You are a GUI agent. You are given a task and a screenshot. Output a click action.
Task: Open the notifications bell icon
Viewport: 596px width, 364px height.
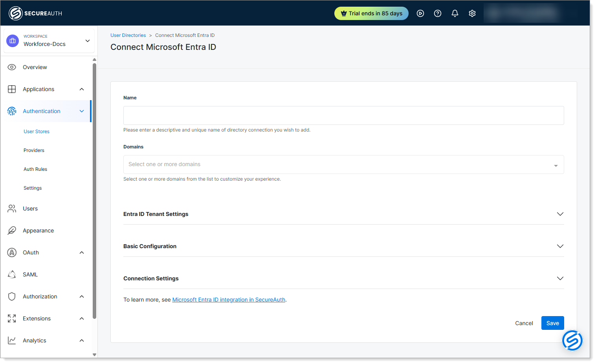point(455,13)
